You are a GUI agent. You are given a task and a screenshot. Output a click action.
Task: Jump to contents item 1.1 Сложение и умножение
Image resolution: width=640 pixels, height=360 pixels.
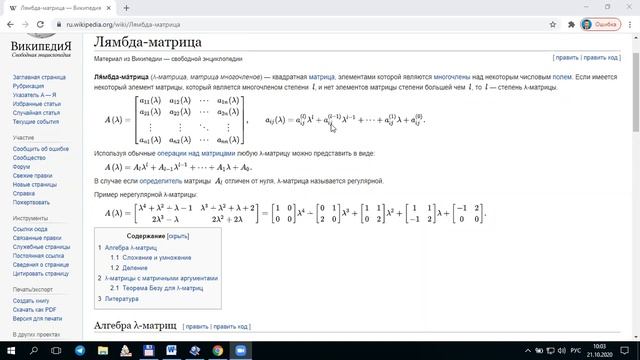151,258
